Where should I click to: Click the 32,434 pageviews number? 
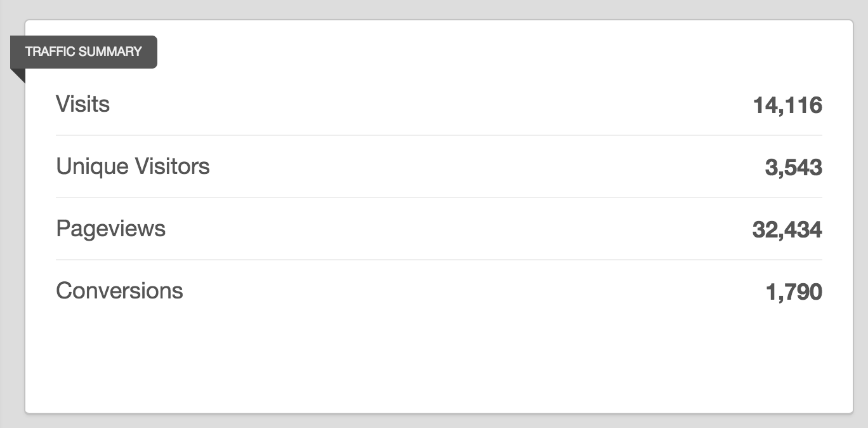pos(787,229)
